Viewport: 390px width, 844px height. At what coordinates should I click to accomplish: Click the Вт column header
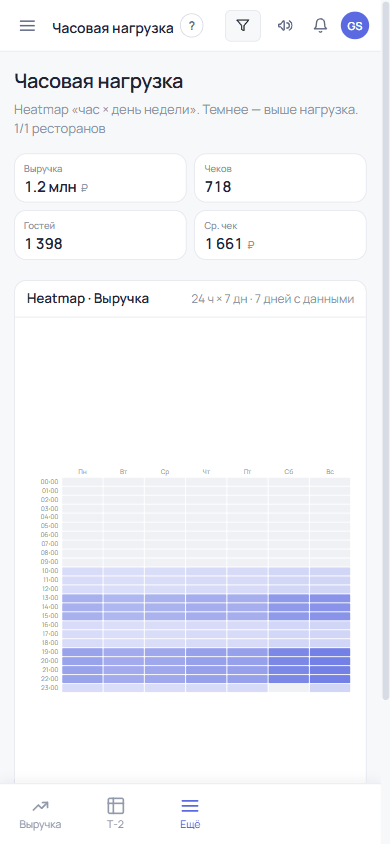click(x=124, y=472)
